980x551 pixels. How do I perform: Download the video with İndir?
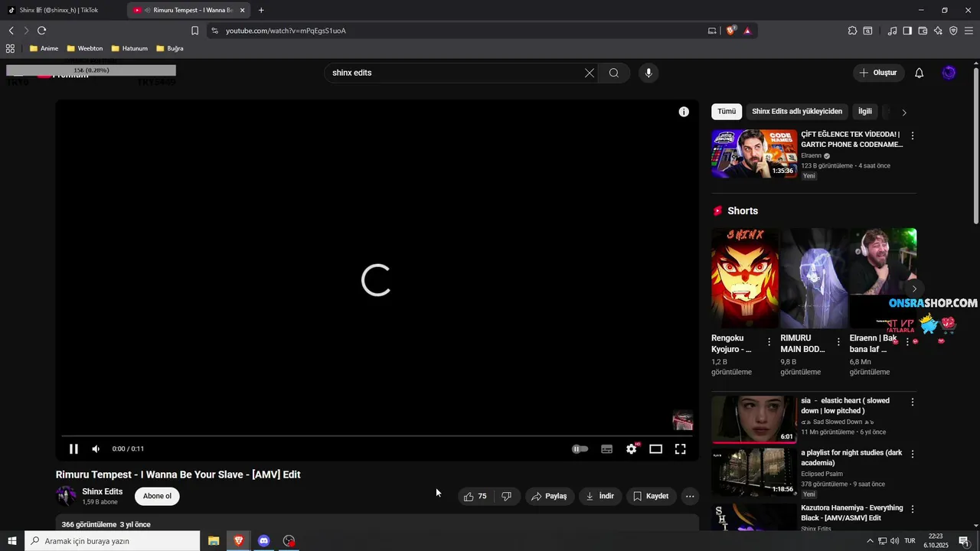600,496
